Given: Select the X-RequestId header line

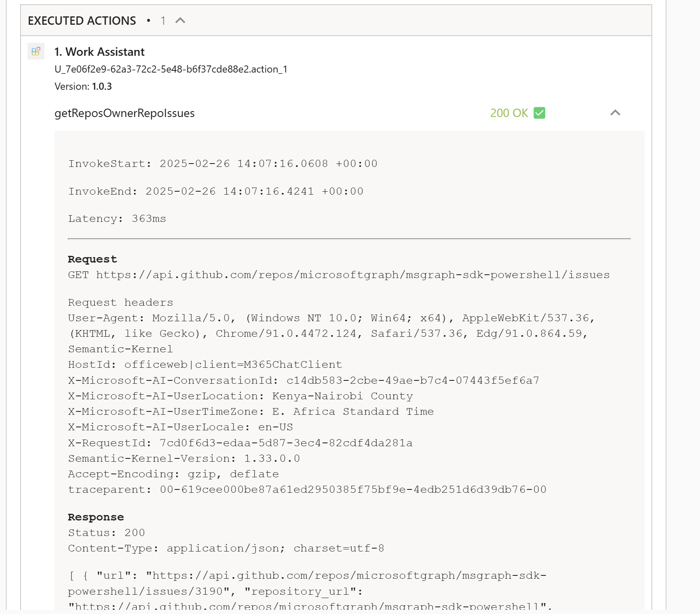Looking at the screenshot, I should click(241, 443).
